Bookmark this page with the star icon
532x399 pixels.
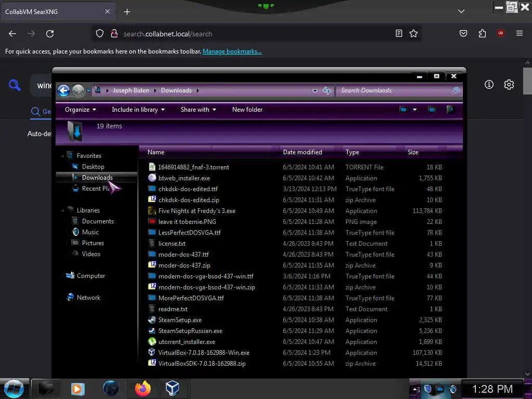(x=413, y=33)
